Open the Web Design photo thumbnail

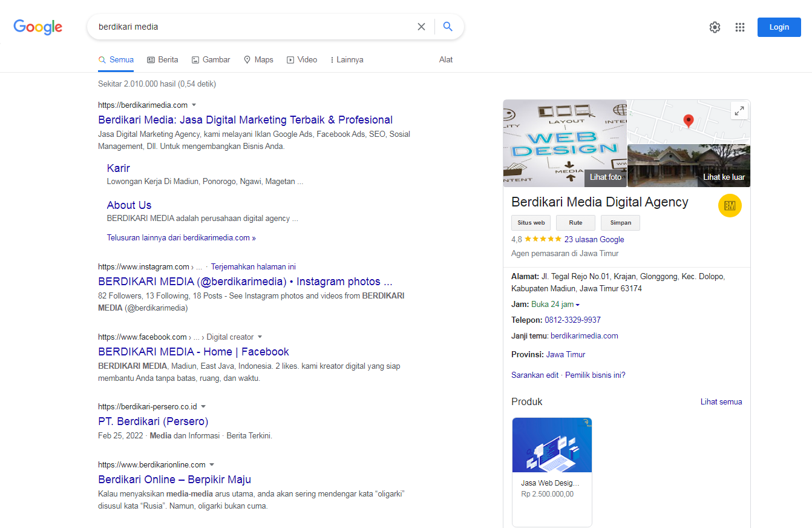pos(565,143)
